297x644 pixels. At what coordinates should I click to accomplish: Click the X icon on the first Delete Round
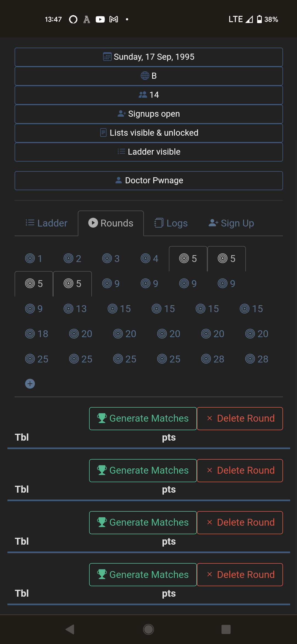point(210,418)
